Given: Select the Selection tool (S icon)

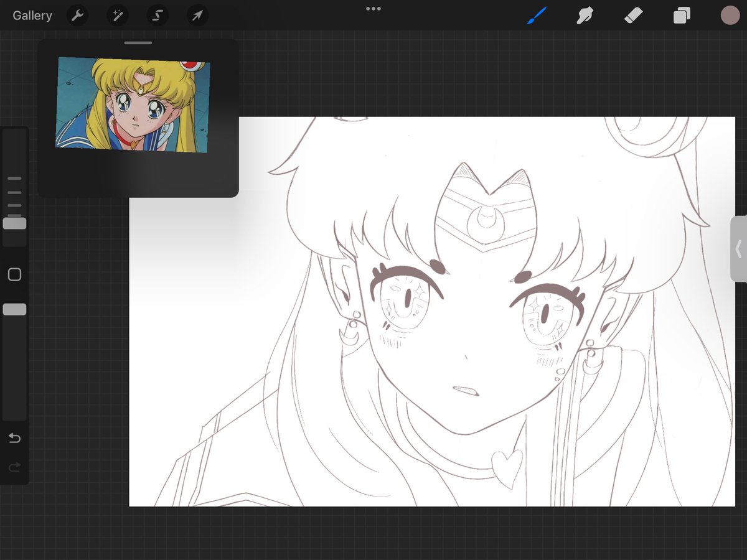Looking at the screenshot, I should [157, 16].
